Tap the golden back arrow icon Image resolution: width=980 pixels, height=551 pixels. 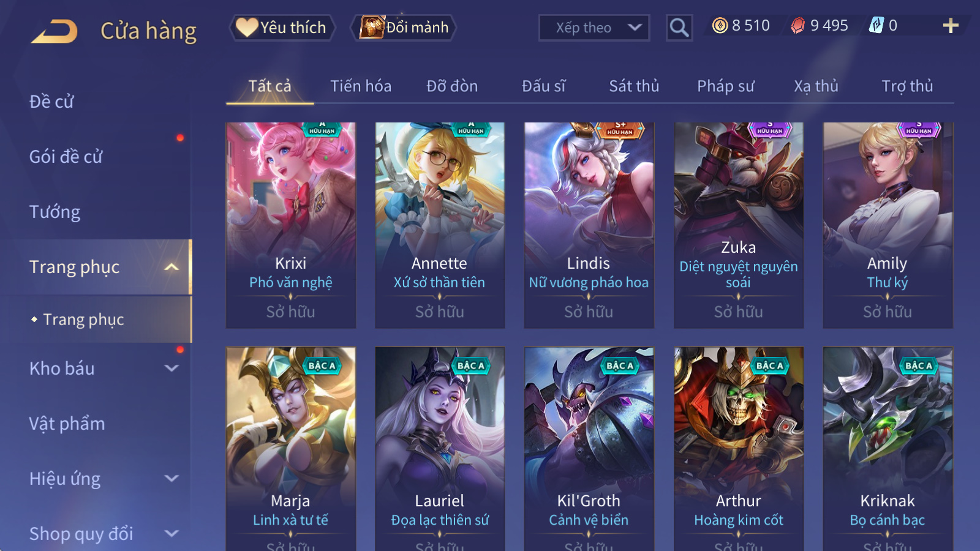click(x=55, y=31)
